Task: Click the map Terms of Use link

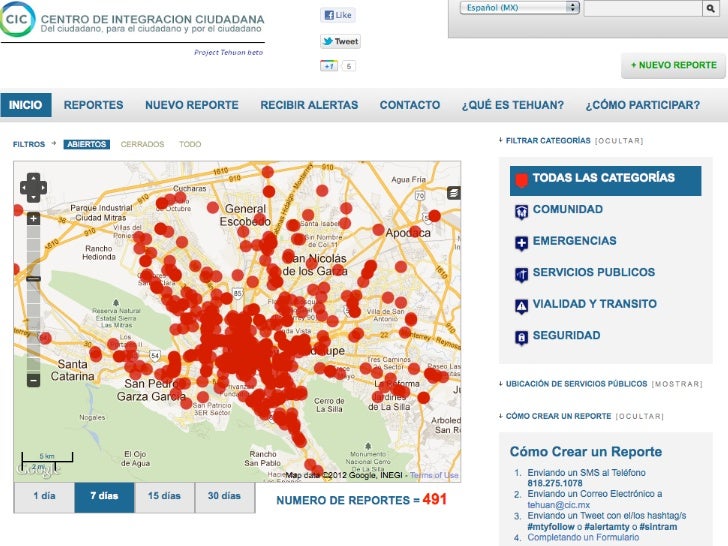Action: click(x=434, y=475)
